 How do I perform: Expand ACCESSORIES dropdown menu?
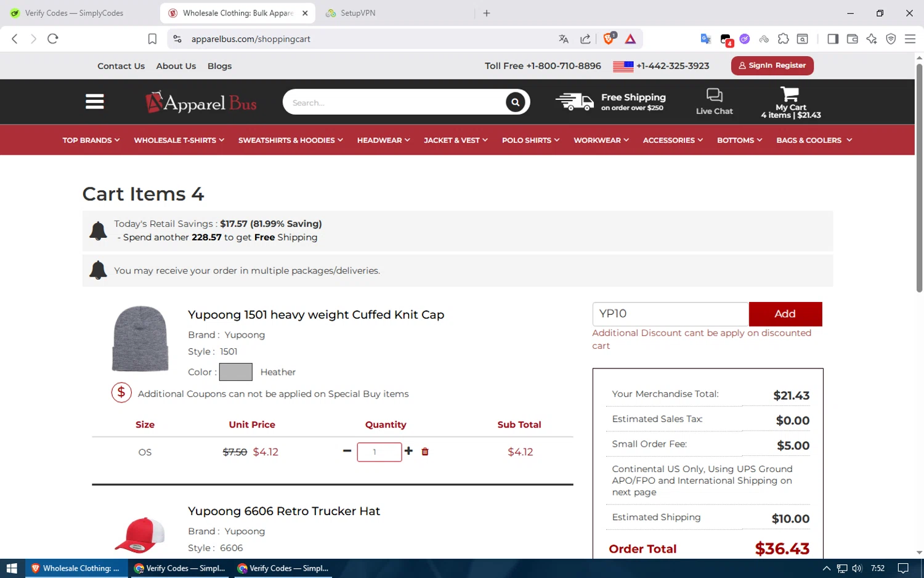click(673, 140)
